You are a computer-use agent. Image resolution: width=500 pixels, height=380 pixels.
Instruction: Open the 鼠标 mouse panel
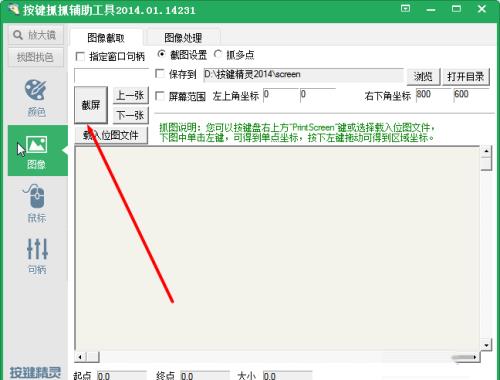pos(36,203)
